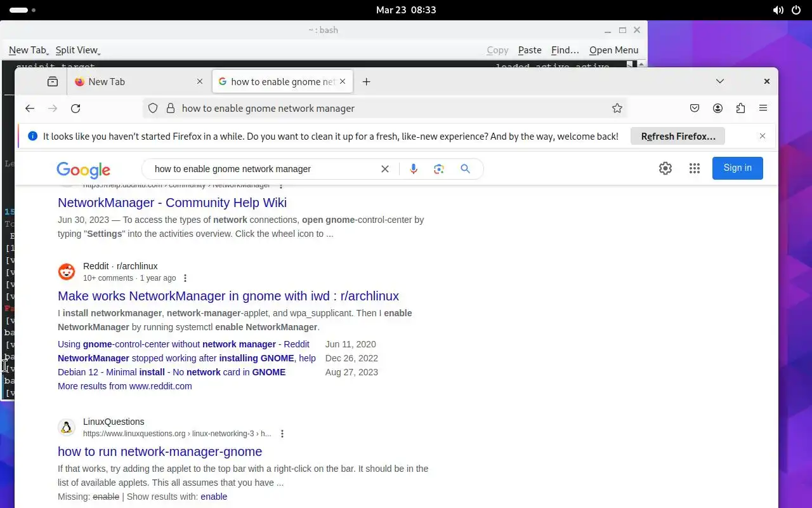This screenshot has height=508, width=812.
Task: Open 'Using gnome-control-center without network manager' link
Action: tap(183, 344)
